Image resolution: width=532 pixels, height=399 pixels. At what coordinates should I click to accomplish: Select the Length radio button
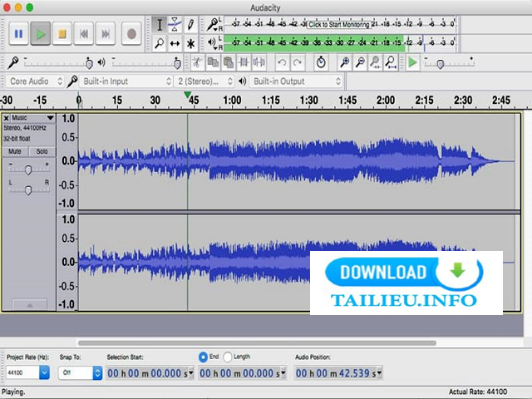point(228,357)
